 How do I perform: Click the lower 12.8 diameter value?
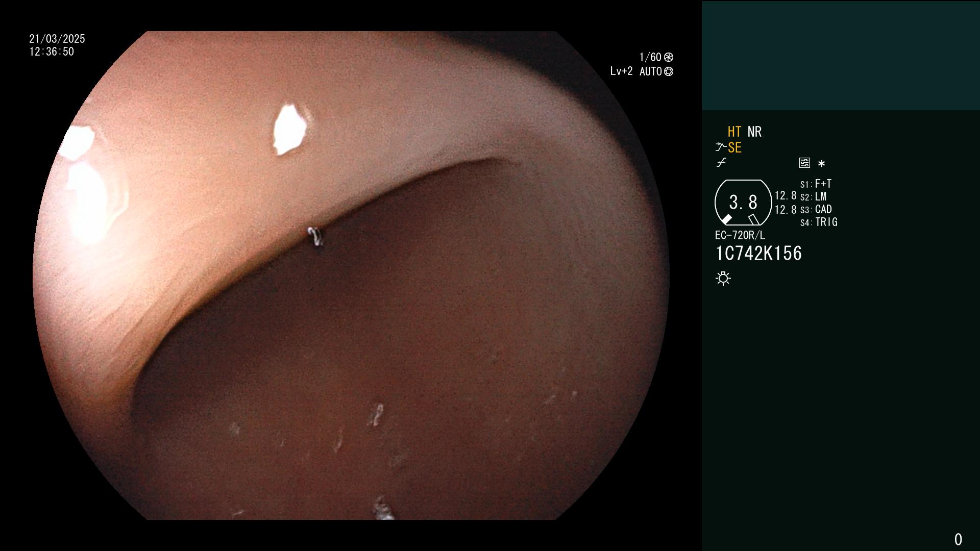[x=786, y=210]
